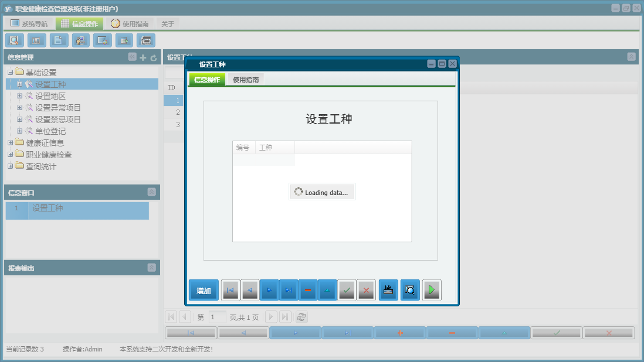644x362 pixels.
Task: Click the page number input field
Action: point(217,317)
